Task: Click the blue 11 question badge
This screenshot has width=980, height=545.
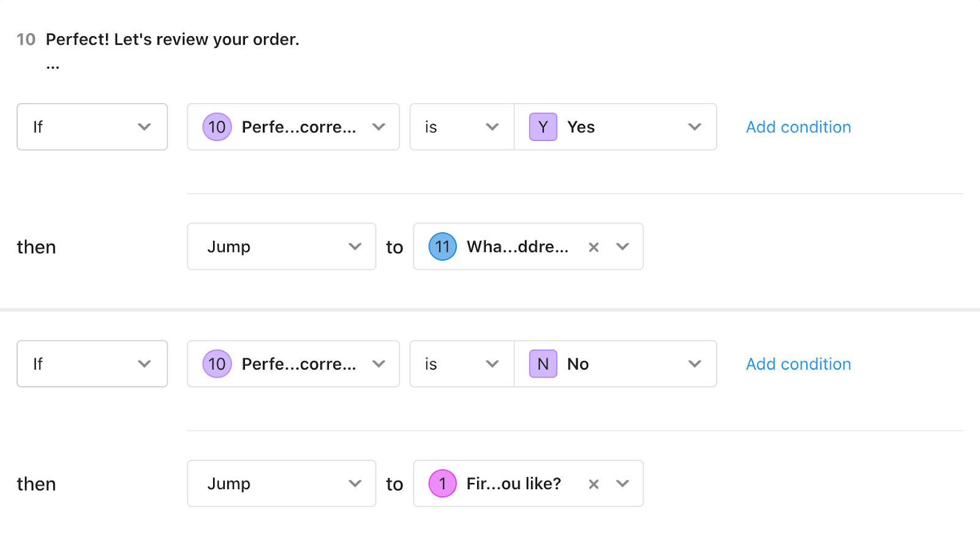Action: (442, 246)
